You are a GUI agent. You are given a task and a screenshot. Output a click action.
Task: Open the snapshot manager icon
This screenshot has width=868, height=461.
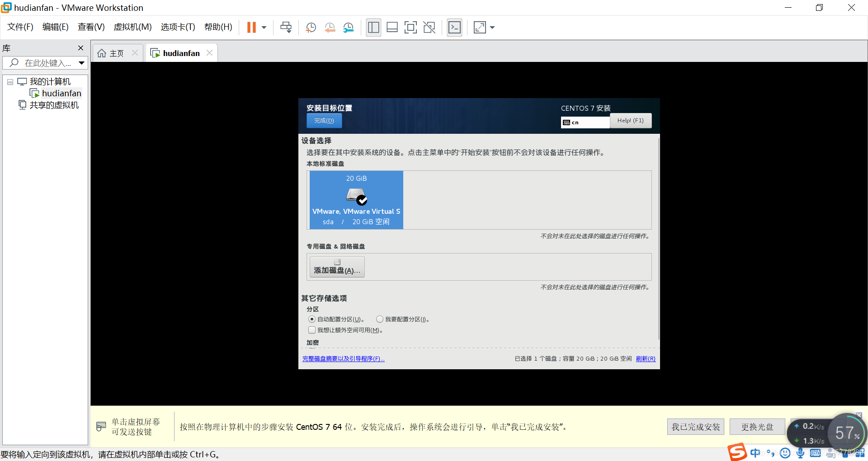pos(348,28)
